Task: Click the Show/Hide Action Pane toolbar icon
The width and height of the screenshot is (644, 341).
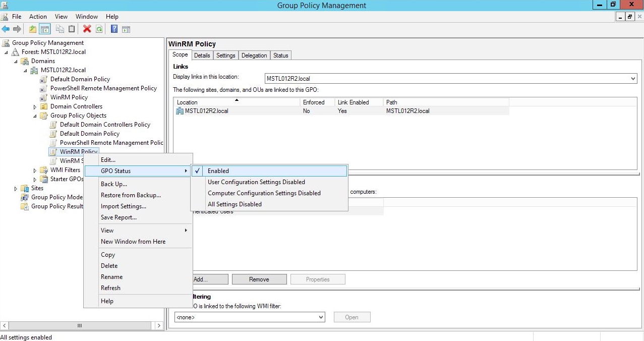Action: (126, 29)
